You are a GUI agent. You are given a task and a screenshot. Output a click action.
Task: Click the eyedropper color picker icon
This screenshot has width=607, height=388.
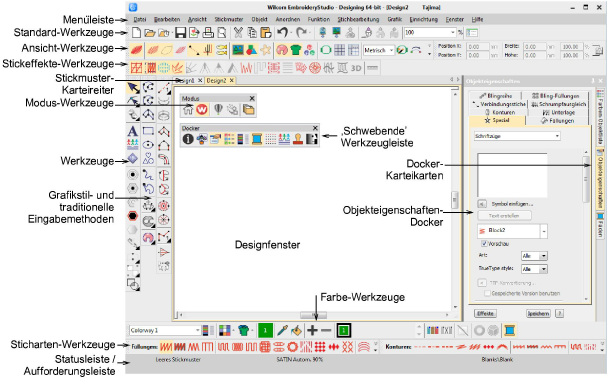coord(282,331)
